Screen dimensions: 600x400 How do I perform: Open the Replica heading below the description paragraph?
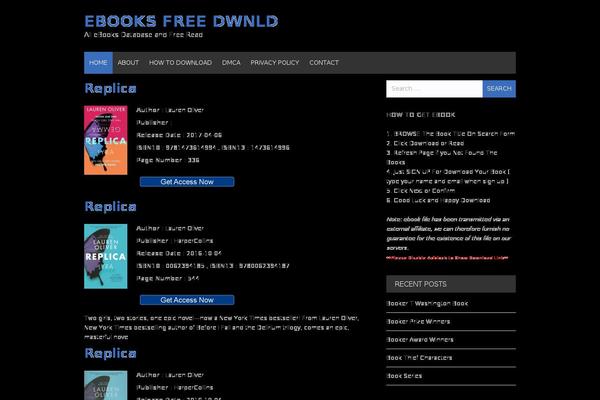[x=110, y=353]
